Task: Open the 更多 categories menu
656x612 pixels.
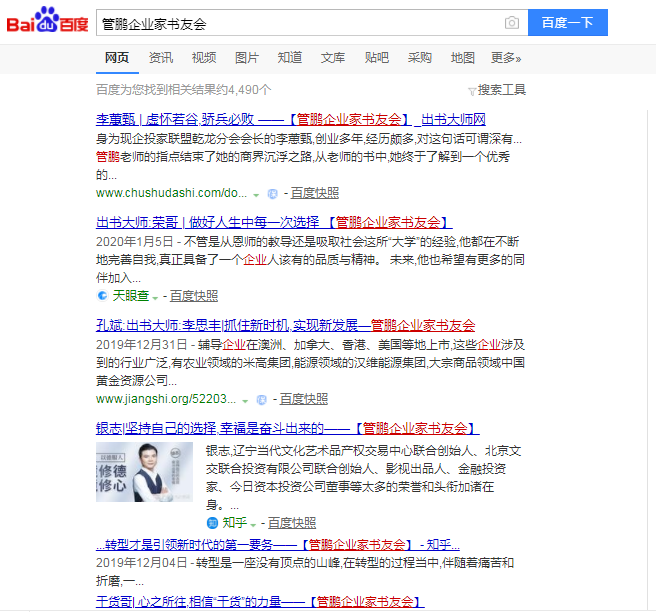Action: tap(505, 58)
